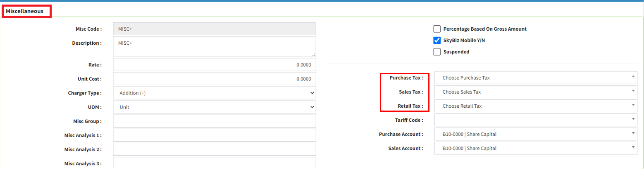Open the Sales Account dropdown
Viewport: 644px width, 188px height.
(x=535, y=148)
